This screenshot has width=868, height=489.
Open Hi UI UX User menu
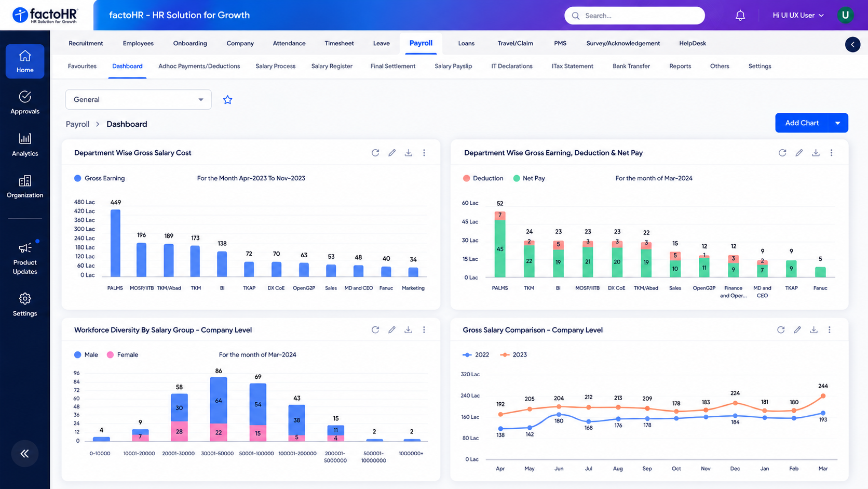pyautogui.click(x=798, y=16)
